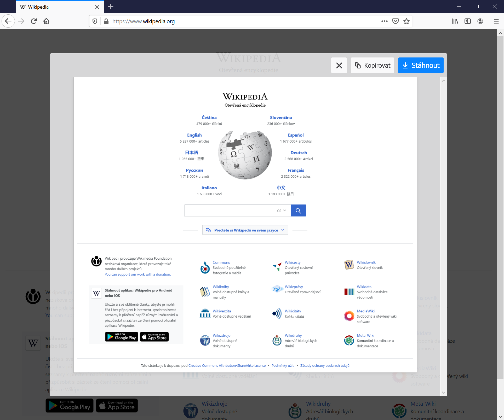The width and height of the screenshot is (504, 420).
Task: Click the Wikiknihy books icon
Action: coord(205,291)
